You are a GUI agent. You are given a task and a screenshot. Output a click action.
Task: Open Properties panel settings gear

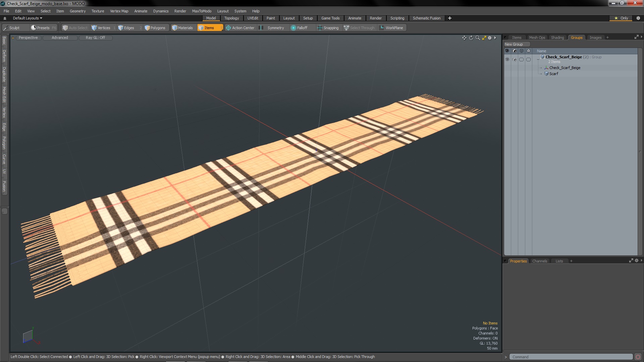coord(637,260)
